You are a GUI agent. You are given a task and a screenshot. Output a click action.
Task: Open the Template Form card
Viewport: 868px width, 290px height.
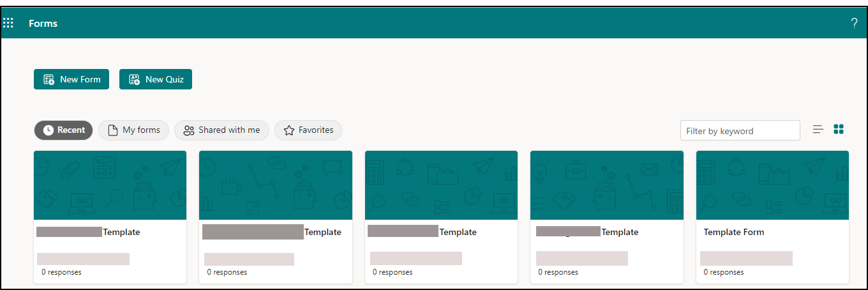click(772, 217)
